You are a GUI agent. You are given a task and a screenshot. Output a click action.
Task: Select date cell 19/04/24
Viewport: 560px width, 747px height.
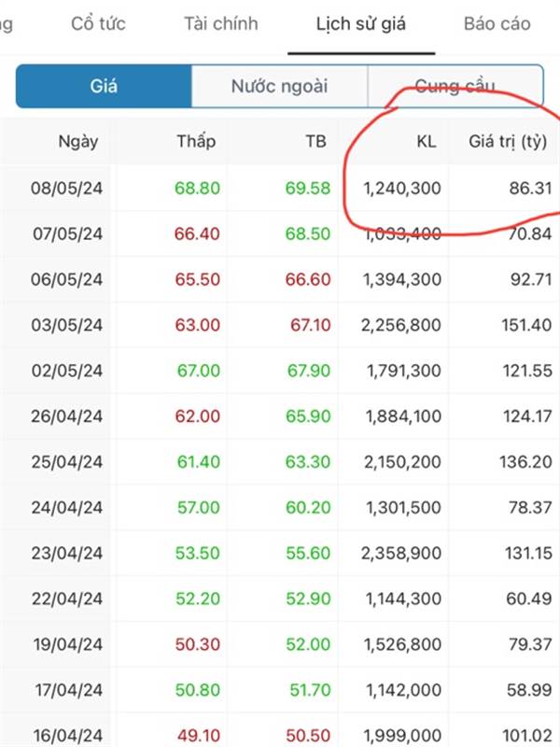(x=67, y=644)
